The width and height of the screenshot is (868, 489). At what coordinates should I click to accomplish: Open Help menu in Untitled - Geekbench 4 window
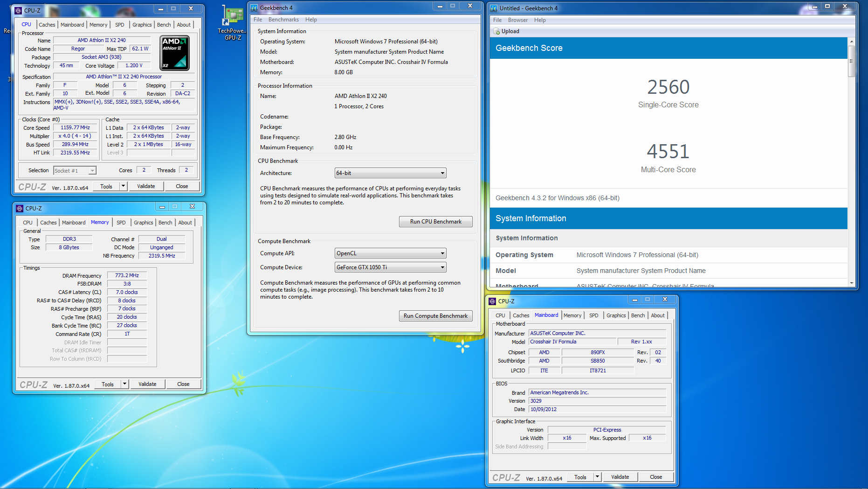[540, 20]
